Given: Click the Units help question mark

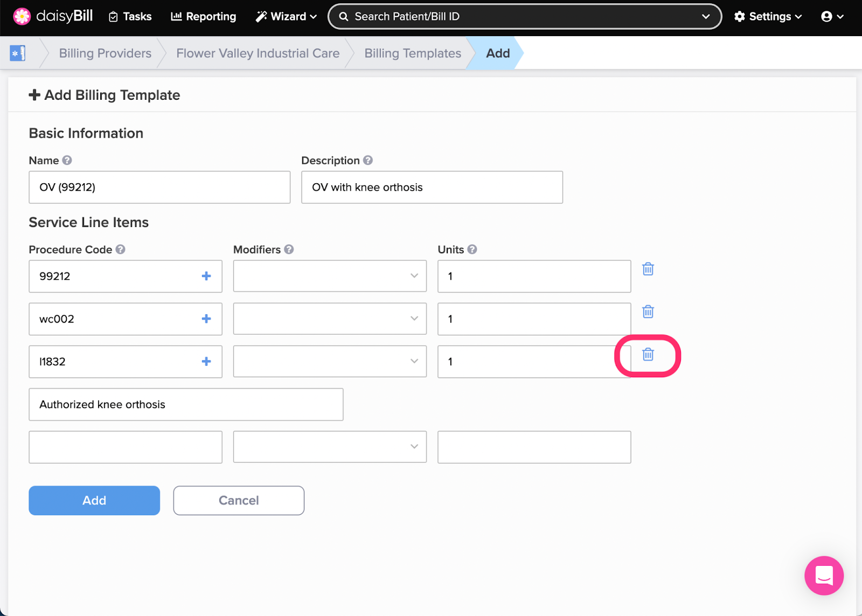Looking at the screenshot, I should coord(472,249).
